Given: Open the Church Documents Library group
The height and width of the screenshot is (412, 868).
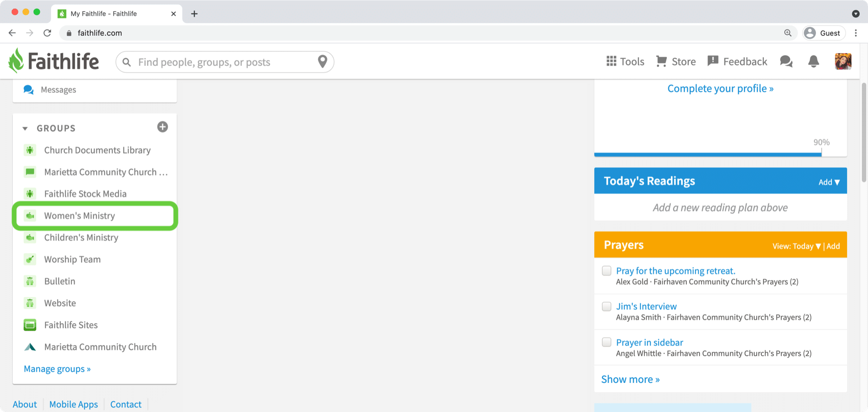Looking at the screenshot, I should 98,150.
